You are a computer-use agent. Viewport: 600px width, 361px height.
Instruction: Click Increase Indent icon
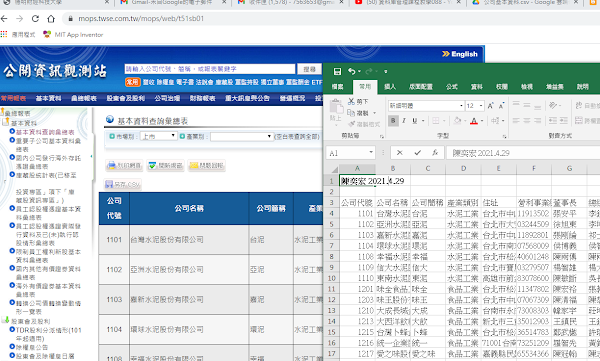pos(563,121)
